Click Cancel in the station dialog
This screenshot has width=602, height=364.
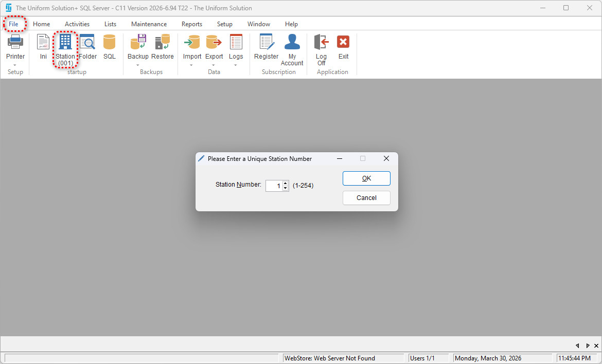366,198
